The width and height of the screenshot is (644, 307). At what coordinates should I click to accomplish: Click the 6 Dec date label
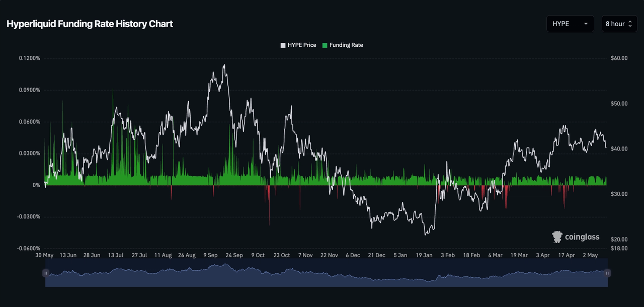tap(353, 256)
